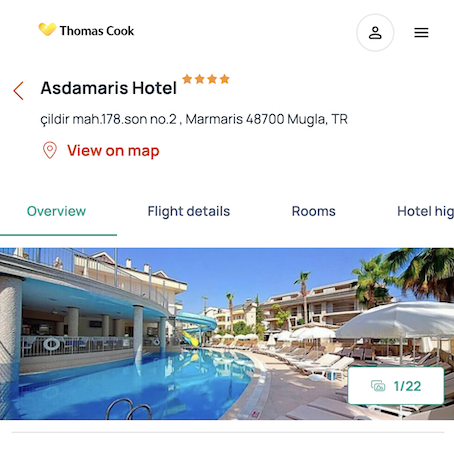454x450 pixels.
Task: Open the user account profile icon
Action: pos(375,33)
